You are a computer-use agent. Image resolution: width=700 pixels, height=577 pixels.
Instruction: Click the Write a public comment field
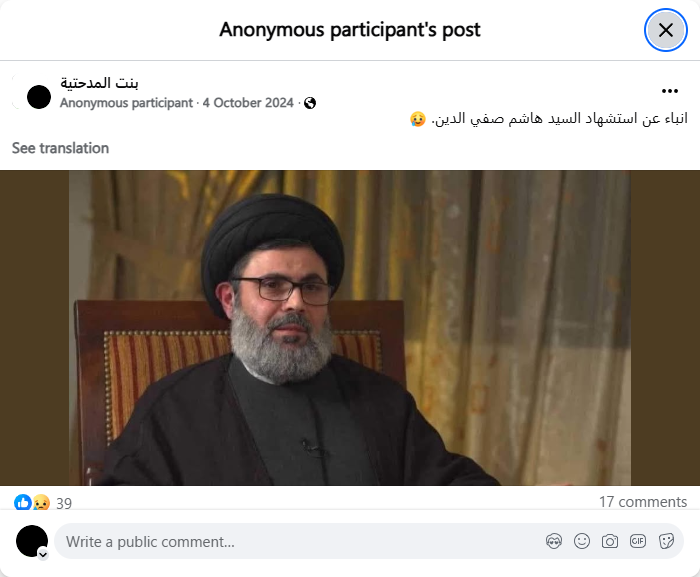(369, 541)
